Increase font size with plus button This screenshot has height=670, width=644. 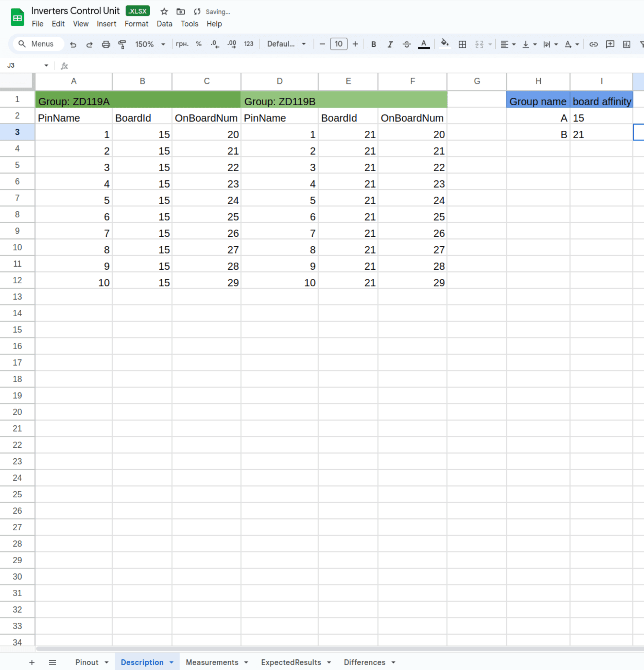point(355,44)
